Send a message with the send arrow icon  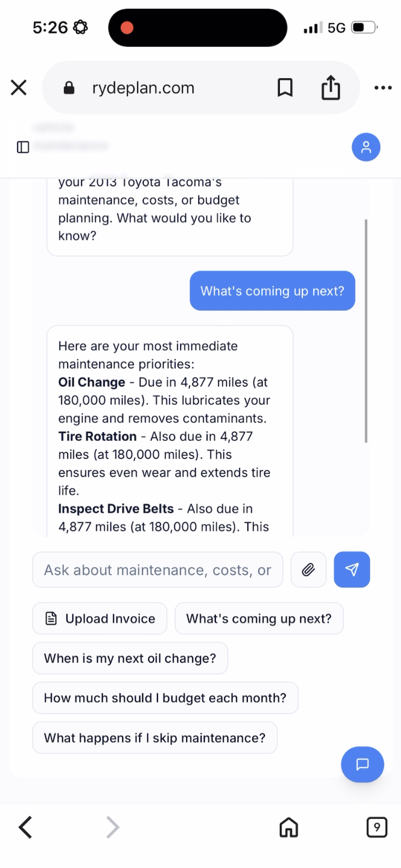352,569
